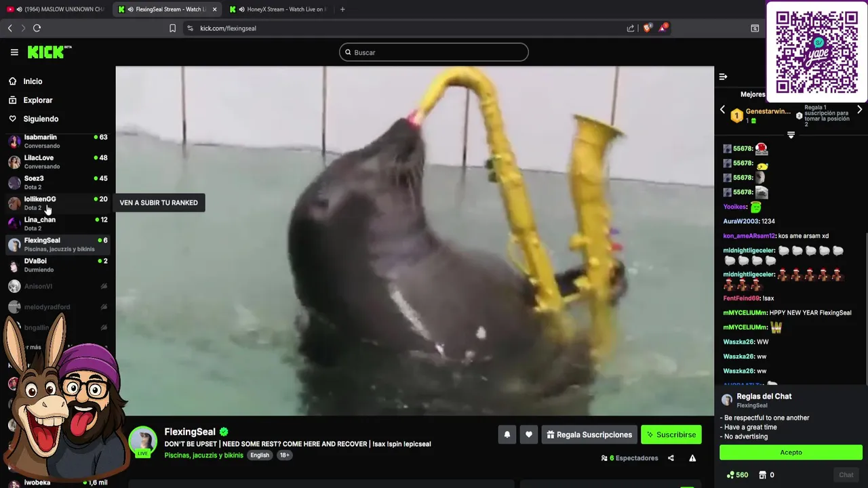The width and height of the screenshot is (868, 488).
Task: Open Soez3's Dota 2 channel
Action: (58, 182)
